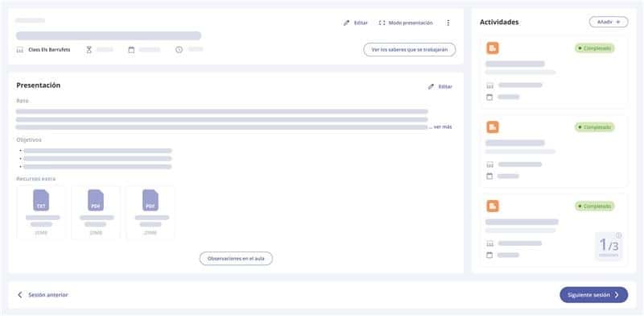Click the first activity's Completado badge
The image size is (644, 316).
(x=594, y=48)
